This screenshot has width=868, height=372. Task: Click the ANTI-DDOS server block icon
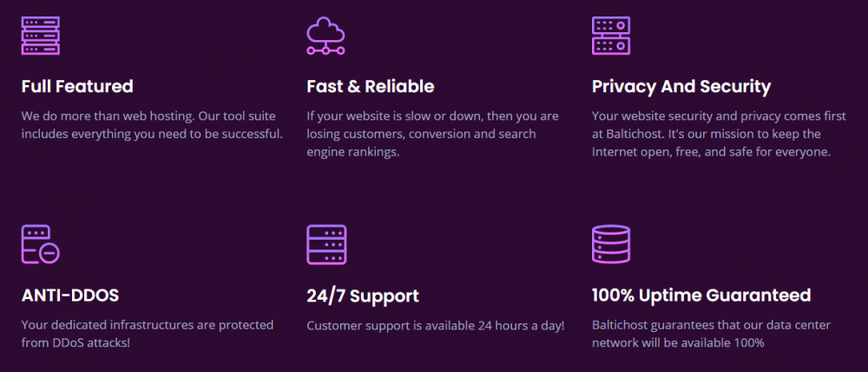(x=40, y=244)
